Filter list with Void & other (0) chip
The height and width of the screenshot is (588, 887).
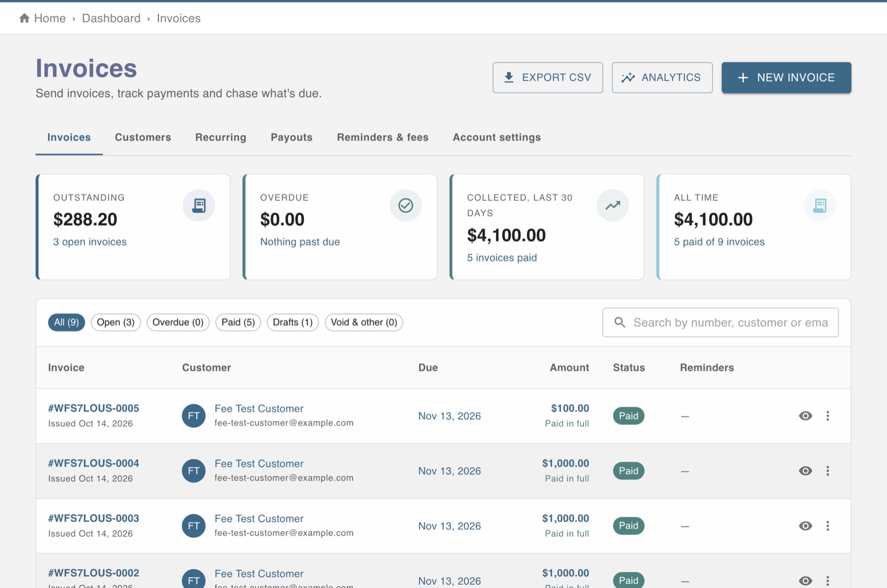pyautogui.click(x=364, y=322)
